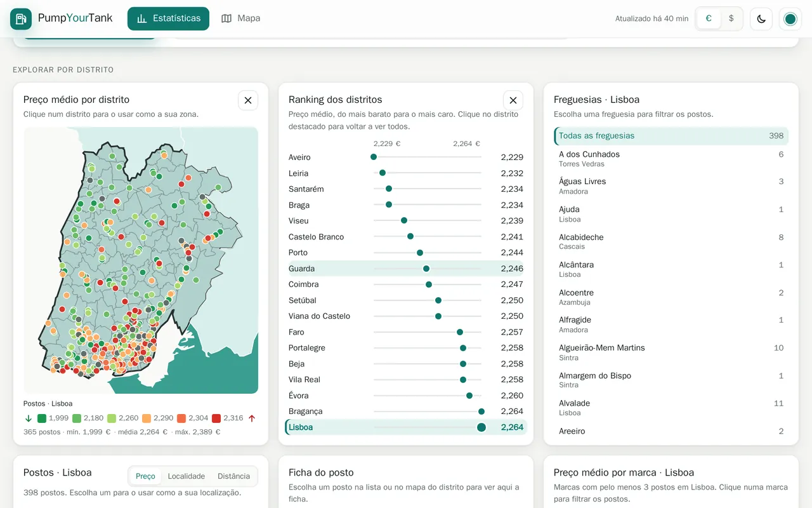Close the Preço médio por distrito panel

tap(248, 100)
